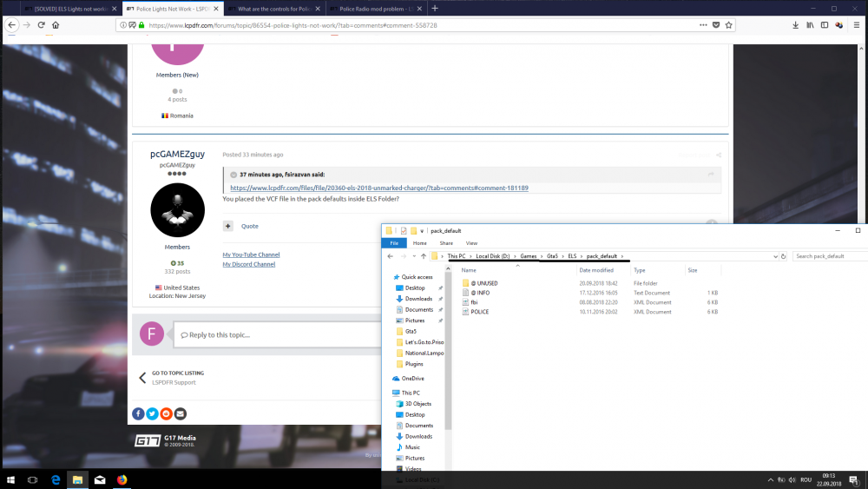
Task: Open Windows Start menu
Action: (10, 479)
